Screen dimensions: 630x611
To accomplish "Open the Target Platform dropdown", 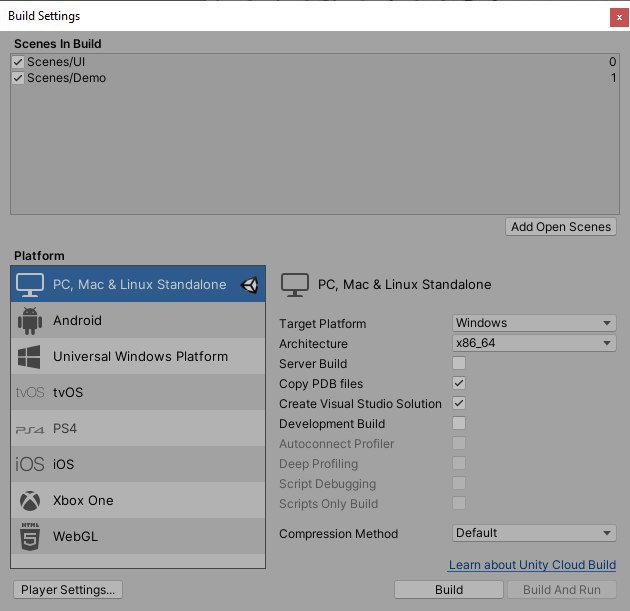I will 534,323.
